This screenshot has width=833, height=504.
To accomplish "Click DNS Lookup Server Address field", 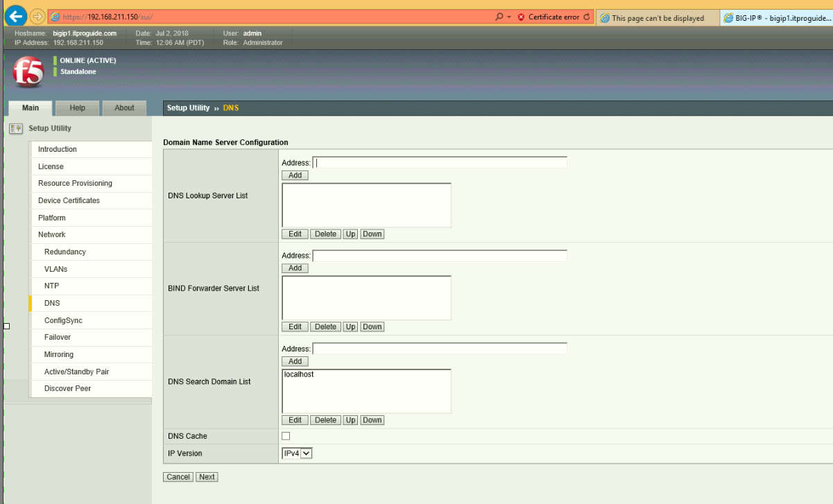I will 440,163.
